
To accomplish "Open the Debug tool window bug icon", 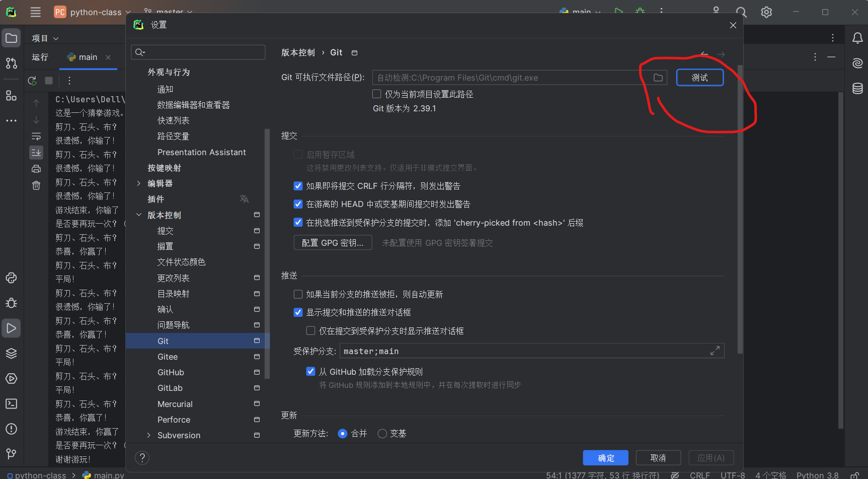I will point(11,303).
